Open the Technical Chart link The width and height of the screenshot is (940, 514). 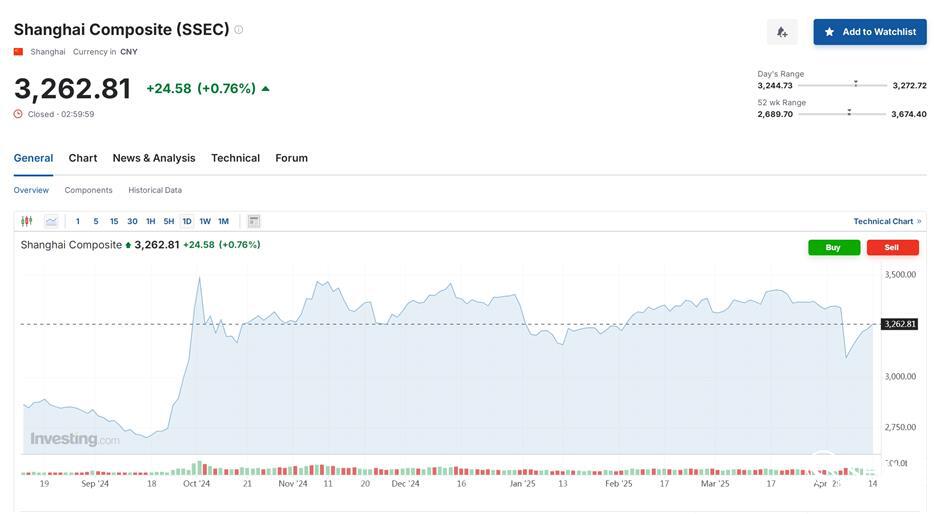(x=887, y=221)
